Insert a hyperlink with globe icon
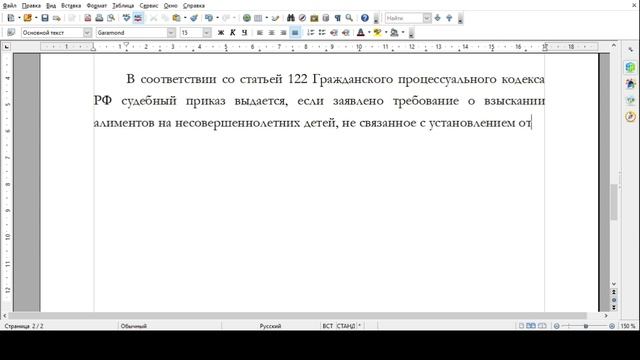 pyautogui.click(x=247, y=18)
